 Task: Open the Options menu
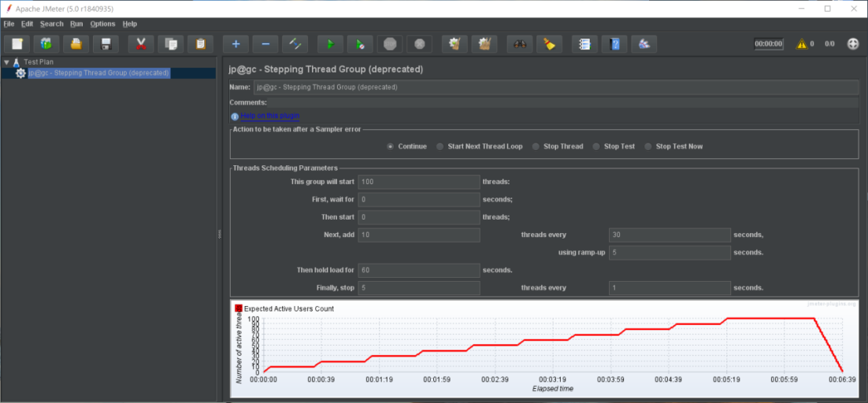click(102, 24)
